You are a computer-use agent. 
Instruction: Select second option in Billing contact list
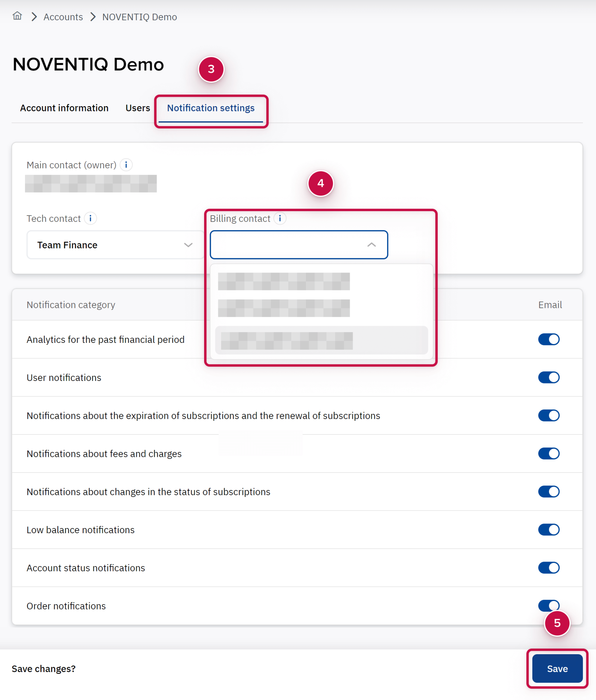(x=284, y=308)
